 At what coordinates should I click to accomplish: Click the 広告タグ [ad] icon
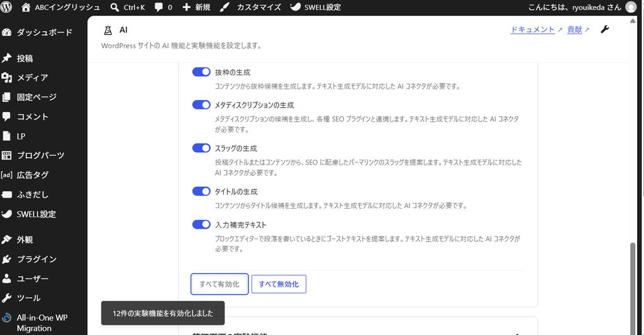(x=6, y=175)
